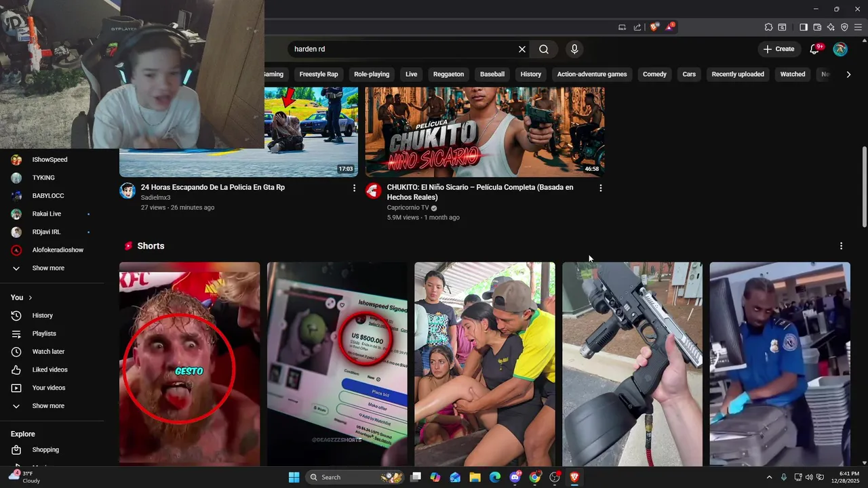This screenshot has width=868, height=488.
Task: Select the Live filter chip
Action: tap(412, 75)
